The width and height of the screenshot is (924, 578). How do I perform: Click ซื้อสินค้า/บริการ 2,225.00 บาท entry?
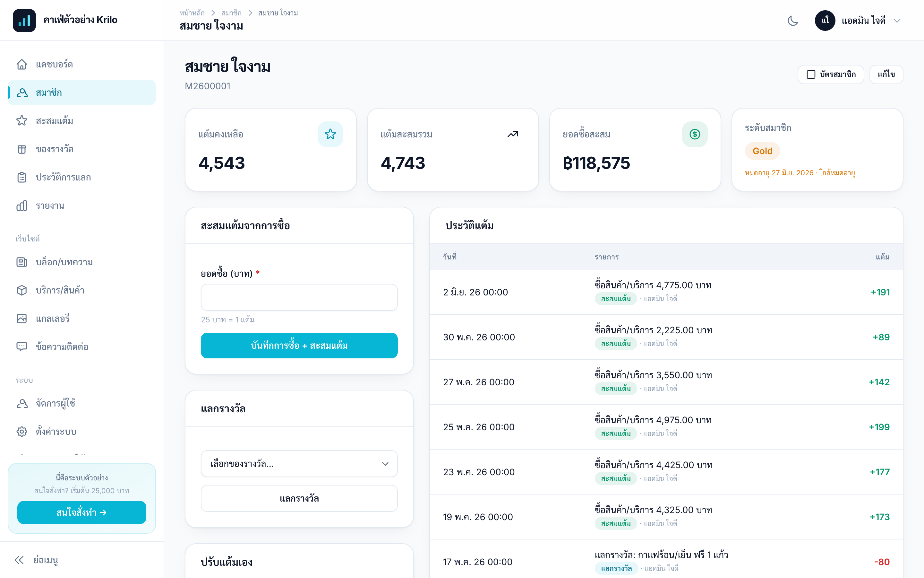pos(653,330)
